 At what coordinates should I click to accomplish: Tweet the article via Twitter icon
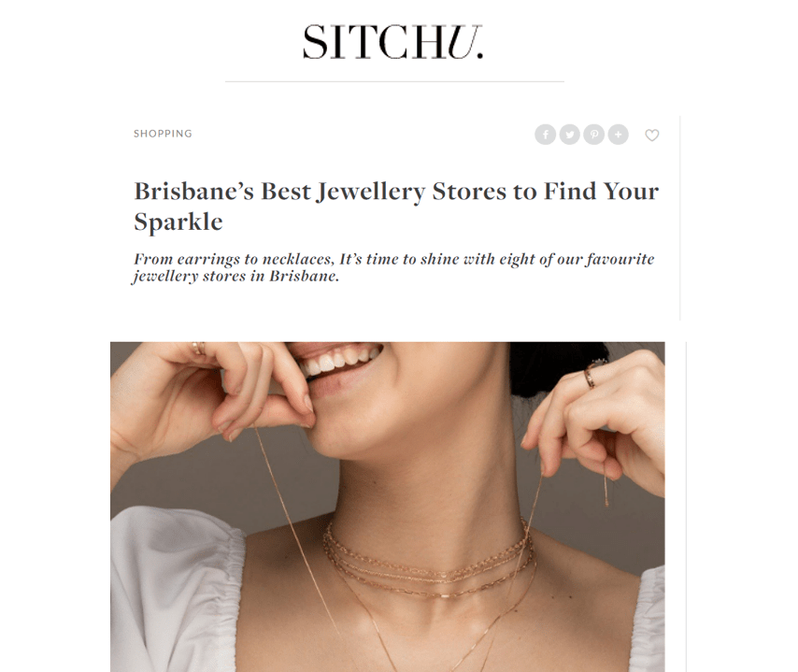(x=569, y=135)
